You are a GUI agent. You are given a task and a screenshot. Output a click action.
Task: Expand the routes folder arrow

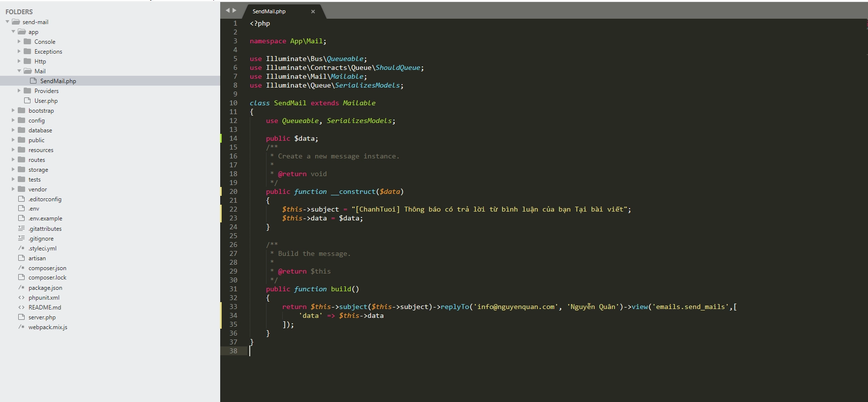tap(13, 160)
